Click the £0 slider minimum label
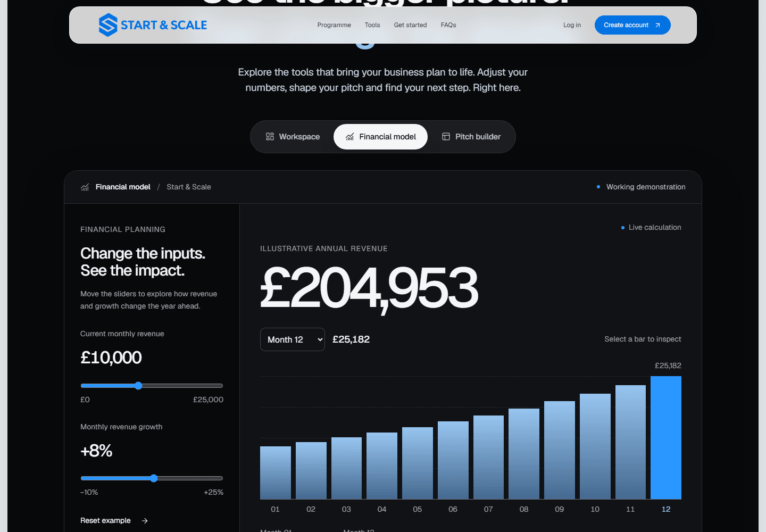This screenshot has width=766, height=532. [x=85, y=400]
